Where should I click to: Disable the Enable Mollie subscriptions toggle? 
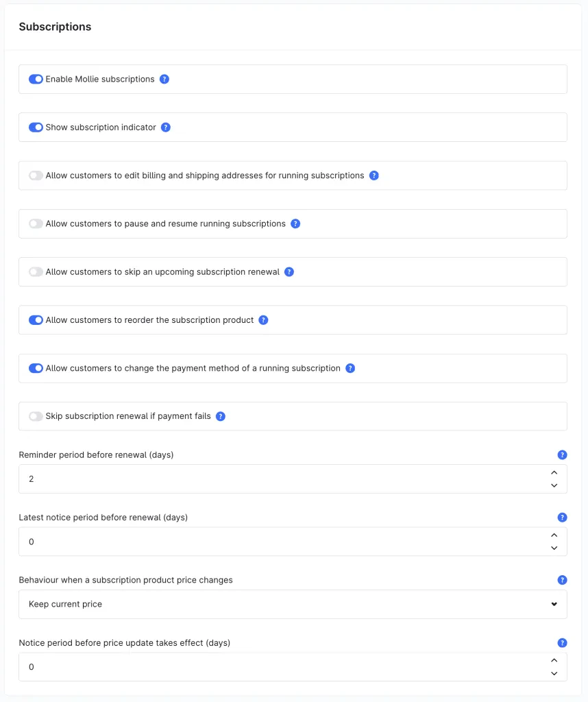(36, 80)
